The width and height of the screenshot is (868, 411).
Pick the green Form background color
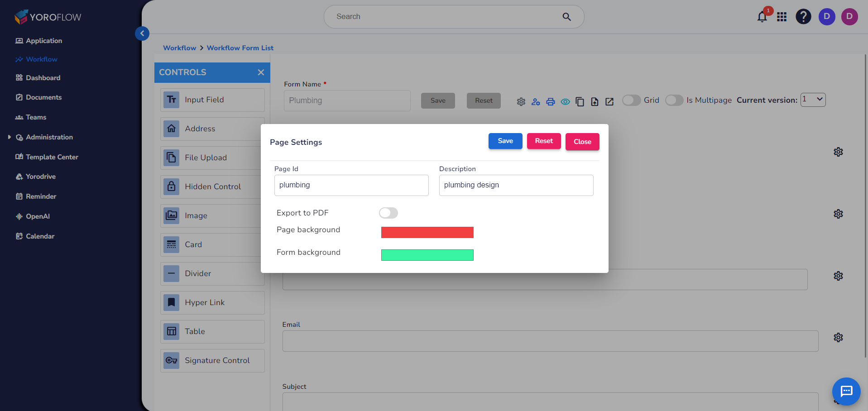pos(427,255)
